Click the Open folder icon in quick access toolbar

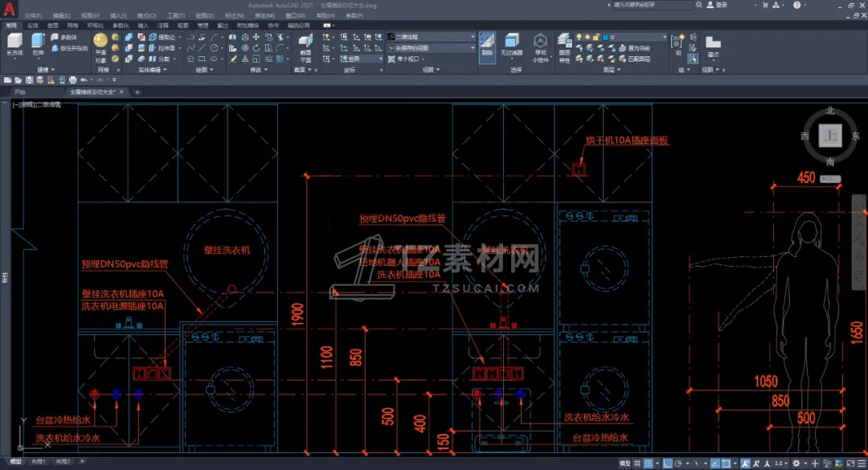(x=18, y=80)
